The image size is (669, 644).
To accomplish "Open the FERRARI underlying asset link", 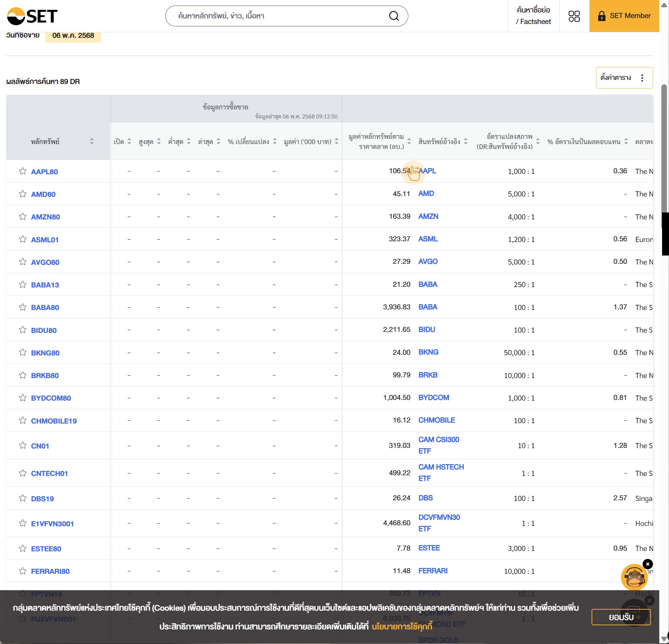I will point(433,571).
